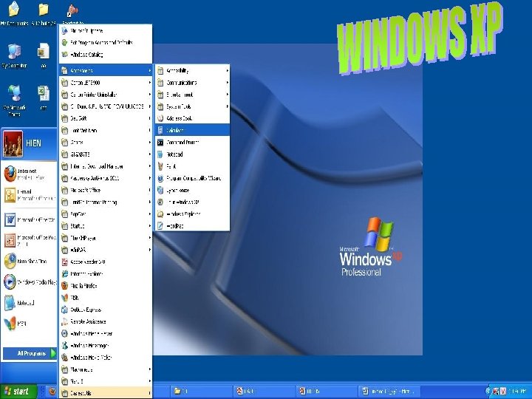Click the Internet Explorer icon in programs list
Viewport: 532px width, 399px height.
tap(64, 274)
